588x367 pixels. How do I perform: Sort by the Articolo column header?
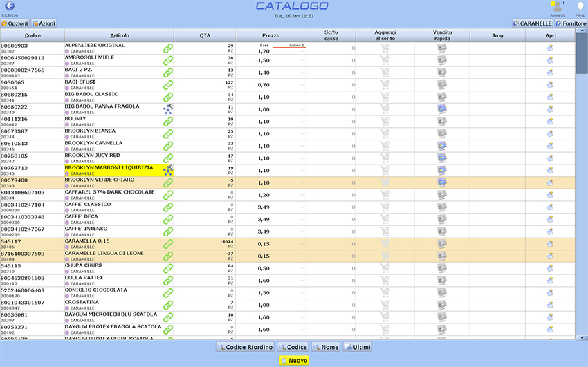tap(119, 35)
